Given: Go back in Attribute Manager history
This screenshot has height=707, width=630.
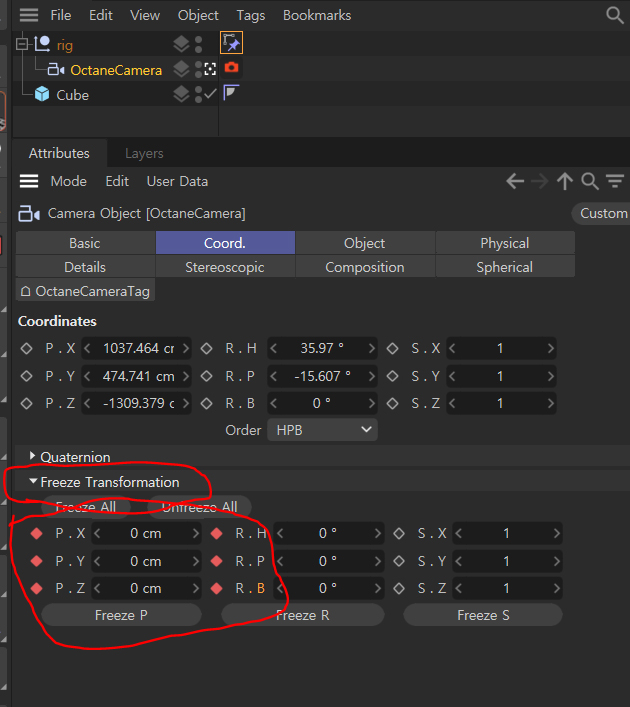Looking at the screenshot, I should tap(515, 182).
